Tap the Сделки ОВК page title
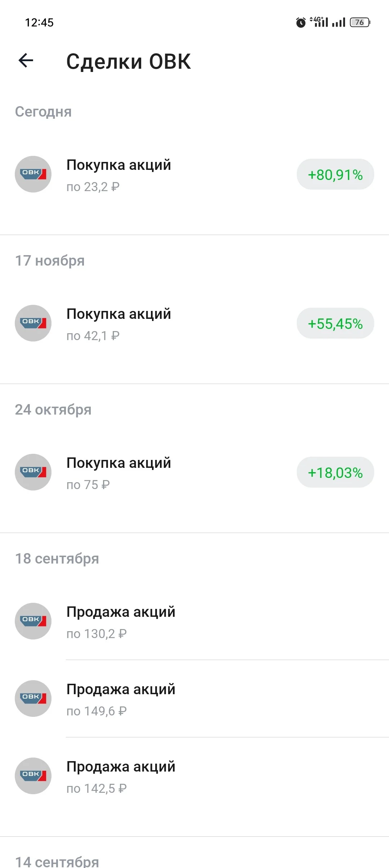Viewport: 389px width, 868px height. point(129,61)
